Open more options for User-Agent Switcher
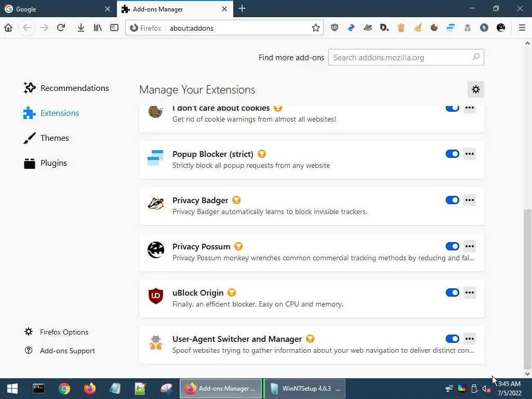This screenshot has height=399, width=532. click(470, 339)
